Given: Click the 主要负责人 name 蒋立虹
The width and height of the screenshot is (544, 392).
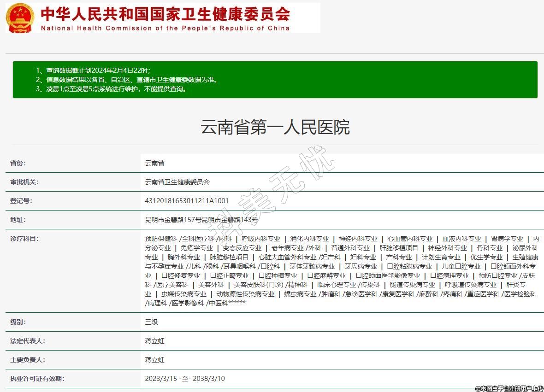Looking at the screenshot, I should click(x=154, y=360).
